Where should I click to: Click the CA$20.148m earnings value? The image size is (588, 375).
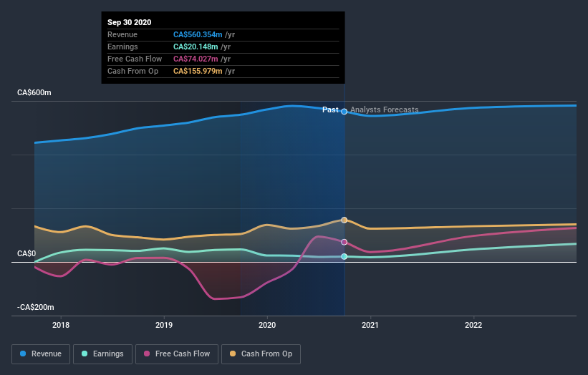196,47
